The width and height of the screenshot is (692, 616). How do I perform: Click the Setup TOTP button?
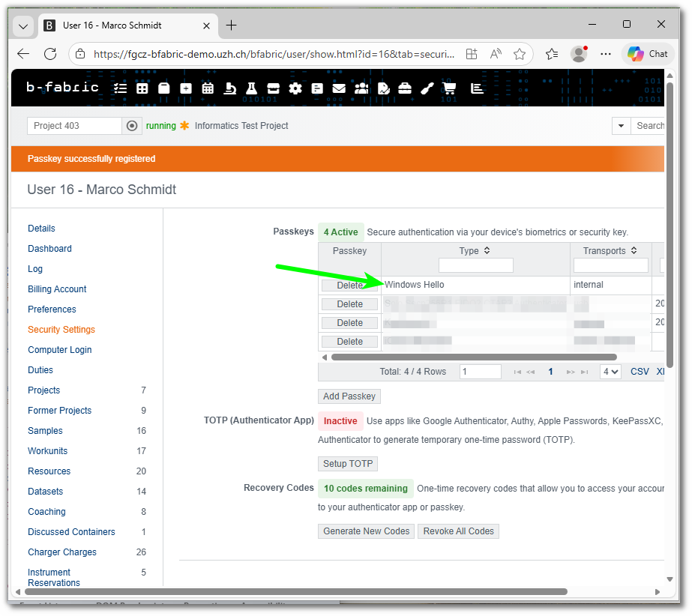348,464
